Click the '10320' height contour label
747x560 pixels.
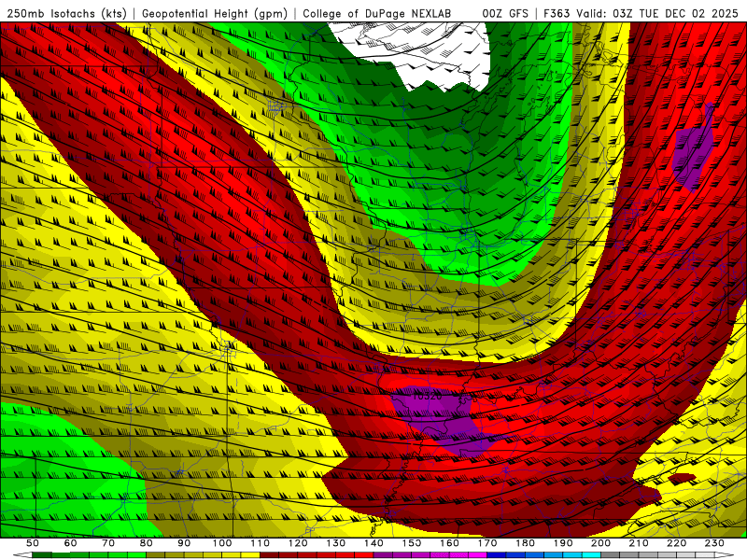coord(427,396)
